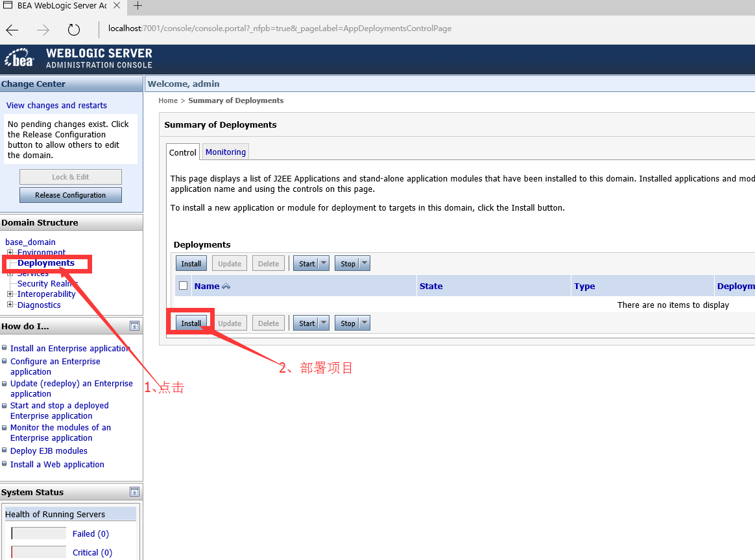Click the Release Configuration button
Viewport: 755px width, 560px height.
(70, 195)
